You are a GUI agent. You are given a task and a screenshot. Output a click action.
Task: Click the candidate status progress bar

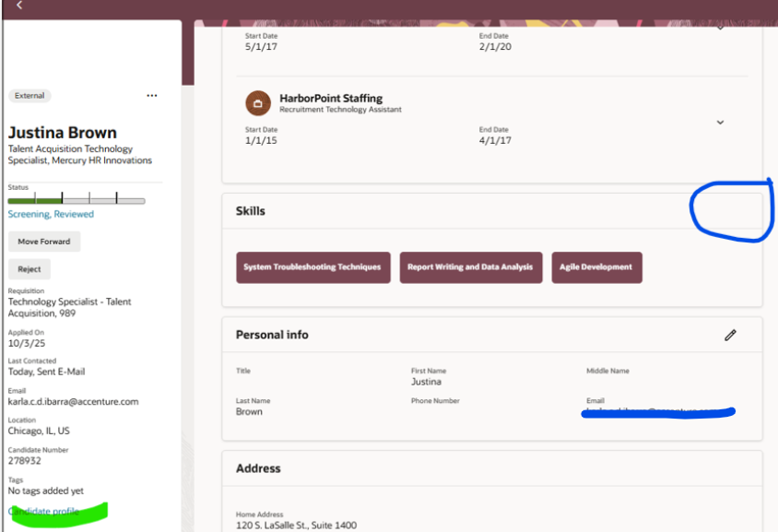(77, 200)
